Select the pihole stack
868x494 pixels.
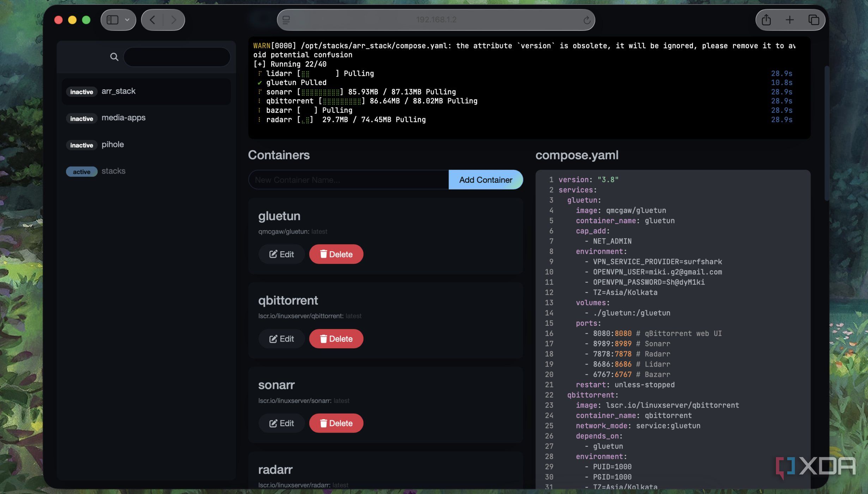click(146, 145)
